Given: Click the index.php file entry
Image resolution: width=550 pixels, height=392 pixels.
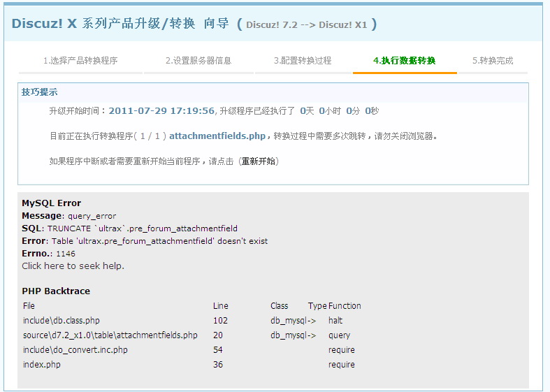Looking at the screenshot, I should pos(41,365).
